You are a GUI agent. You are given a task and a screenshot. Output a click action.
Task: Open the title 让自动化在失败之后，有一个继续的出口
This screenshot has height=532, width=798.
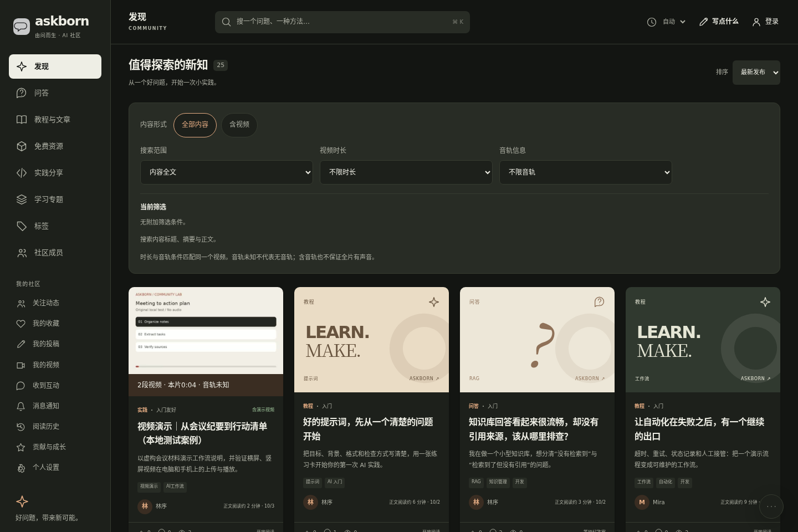pos(699,429)
